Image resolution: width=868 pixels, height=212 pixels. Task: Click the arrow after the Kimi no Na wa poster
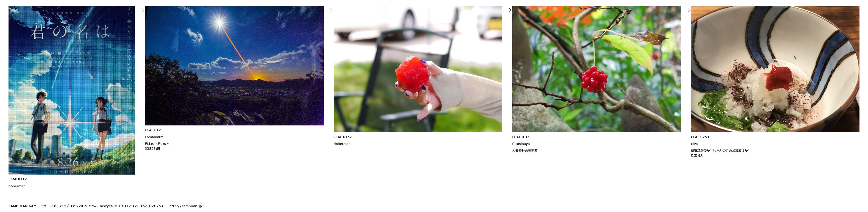click(x=140, y=10)
